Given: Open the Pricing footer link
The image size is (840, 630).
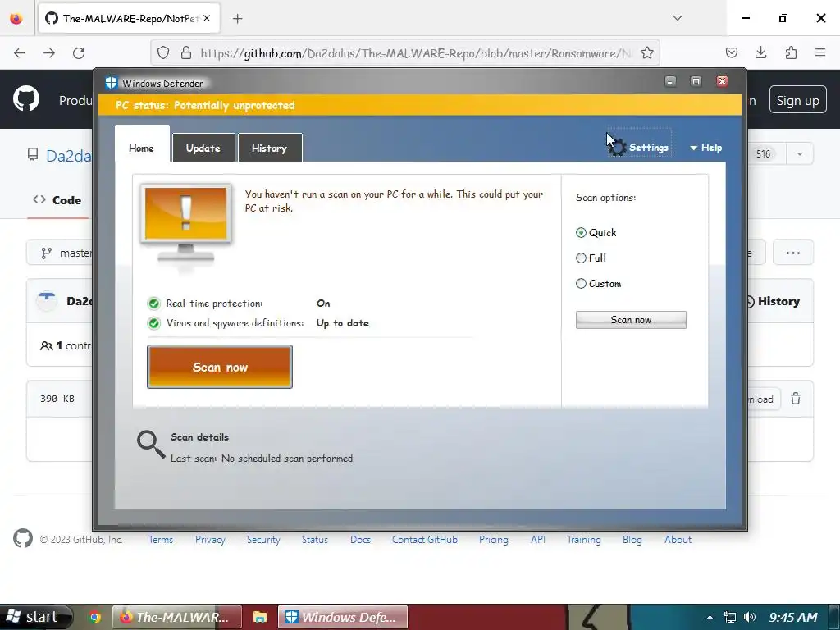Looking at the screenshot, I should pyautogui.click(x=494, y=540).
